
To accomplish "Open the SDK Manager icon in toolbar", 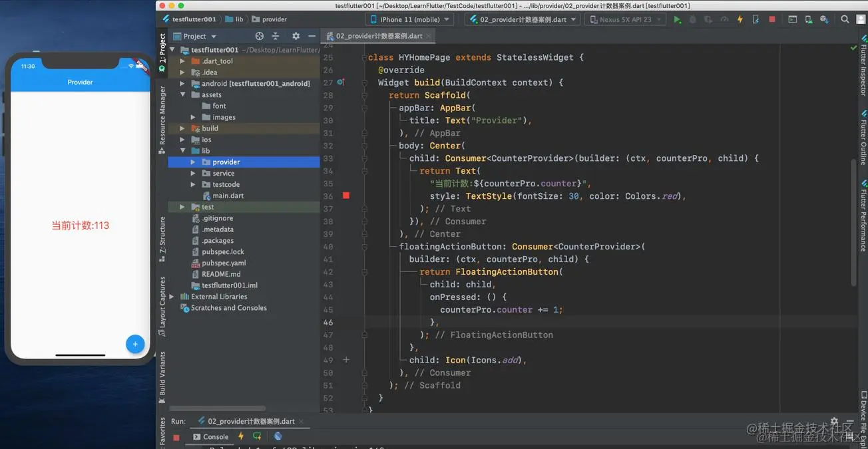I will click(825, 19).
